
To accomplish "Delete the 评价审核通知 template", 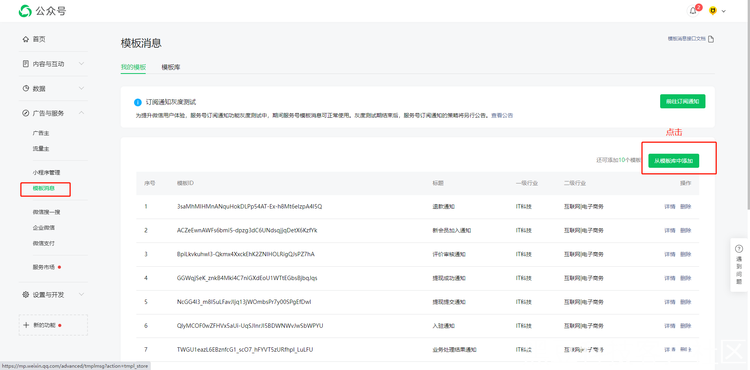I will [685, 254].
